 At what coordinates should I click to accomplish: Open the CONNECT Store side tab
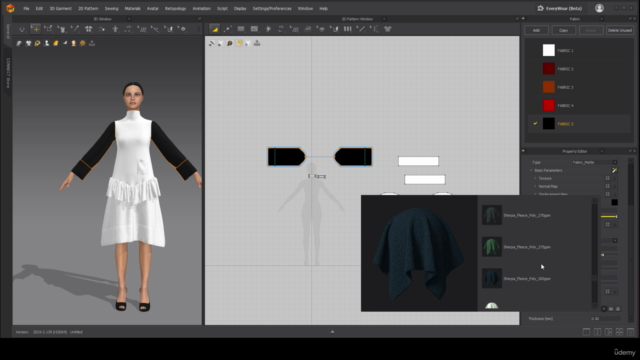tap(8, 73)
